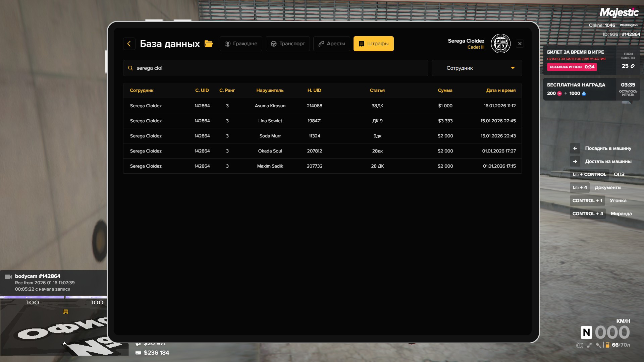Screen dimensions: 644x362
Task: Click the bodycam camera icon
Action: pyautogui.click(x=8, y=277)
